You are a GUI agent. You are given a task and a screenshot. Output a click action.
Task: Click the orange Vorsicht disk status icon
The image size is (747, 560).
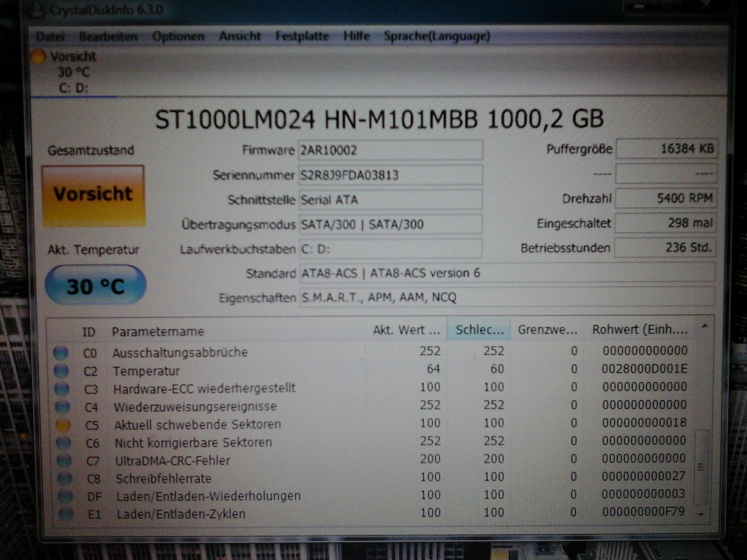tap(38, 57)
